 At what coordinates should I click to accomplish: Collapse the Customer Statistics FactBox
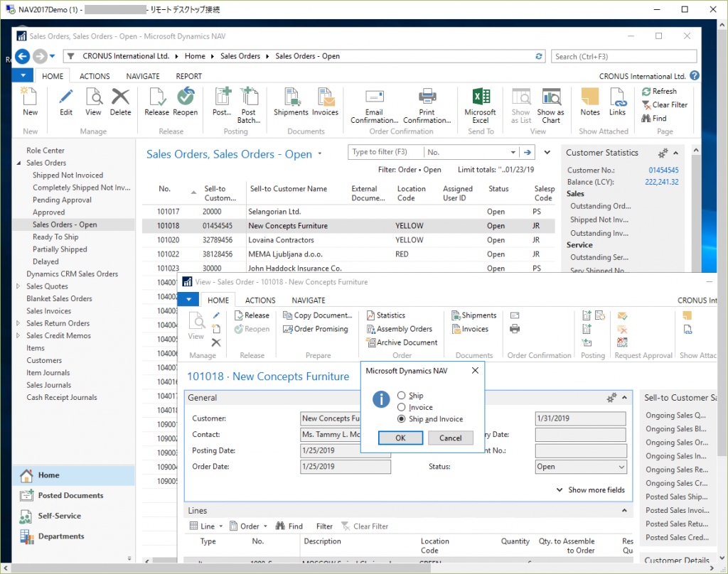tap(675, 153)
